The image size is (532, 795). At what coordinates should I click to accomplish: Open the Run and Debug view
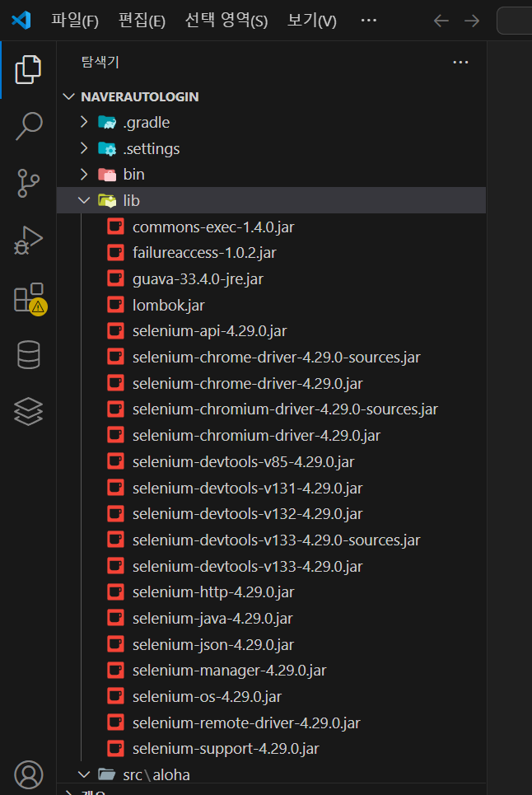pyautogui.click(x=28, y=241)
